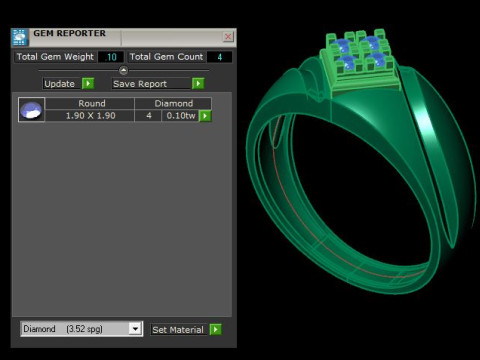Image resolution: width=480 pixels, height=360 pixels.
Task: Click the Total Gem Count value field
Action: [x=219, y=57]
